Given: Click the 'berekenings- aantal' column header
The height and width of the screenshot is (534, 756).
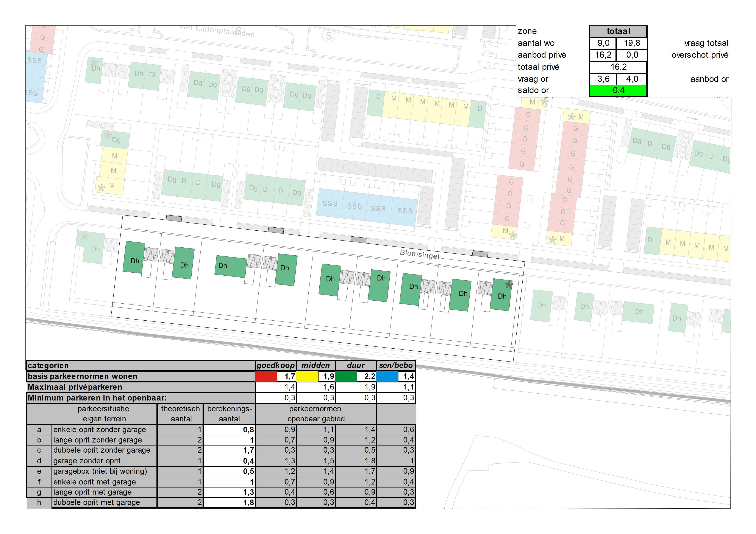Looking at the screenshot, I should 230,414.
